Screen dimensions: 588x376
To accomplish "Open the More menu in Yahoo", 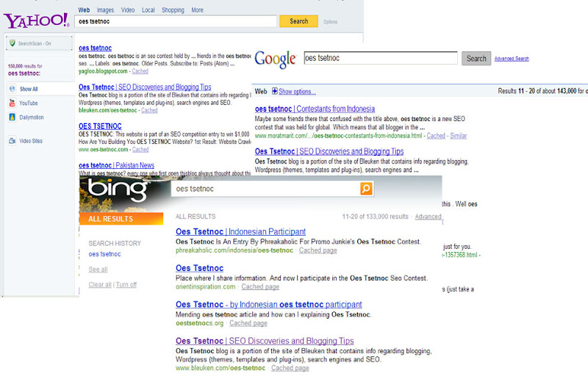I will click(197, 10).
